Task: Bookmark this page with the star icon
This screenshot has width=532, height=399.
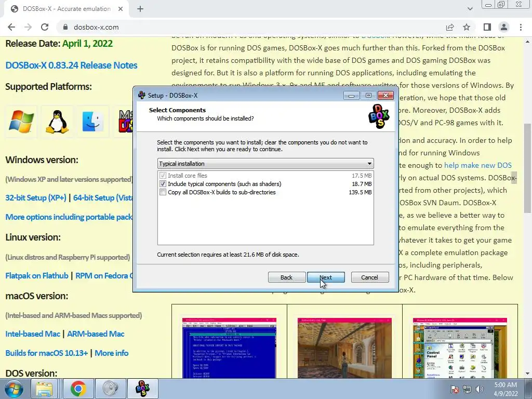Action: (x=467, y=27)
